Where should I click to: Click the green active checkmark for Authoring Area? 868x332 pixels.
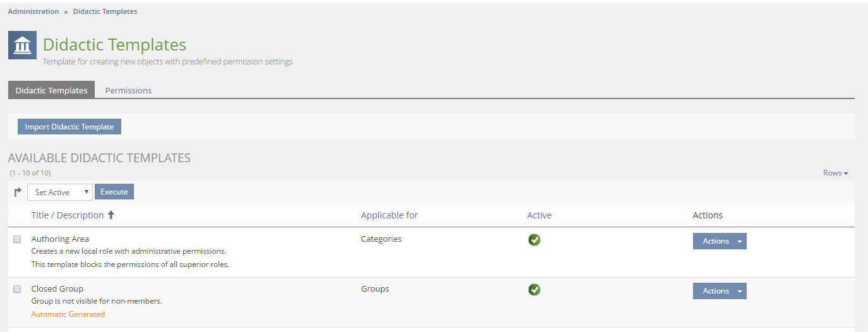coord(534,240)
